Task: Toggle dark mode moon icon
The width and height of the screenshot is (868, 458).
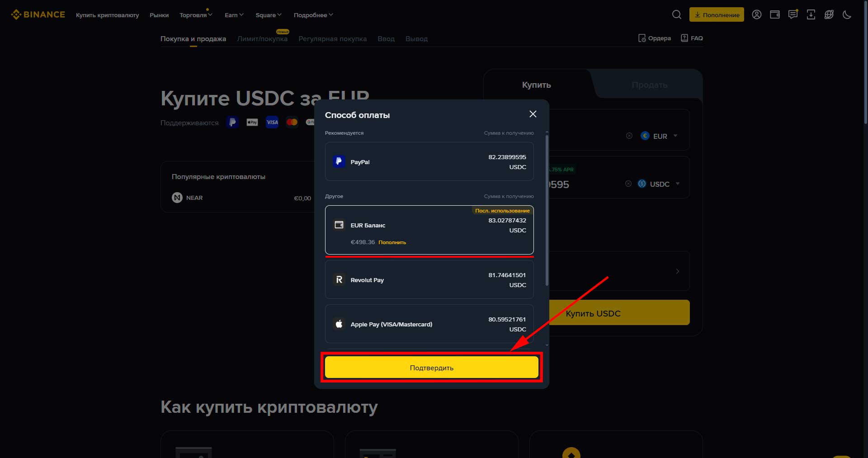Action: click(847, 14)
